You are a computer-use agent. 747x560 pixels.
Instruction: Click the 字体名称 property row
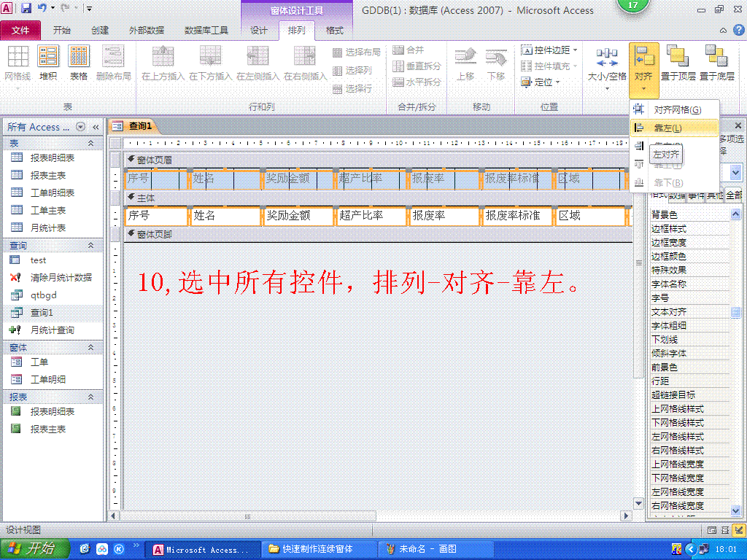pyautogui.click(x=690, y=284)
